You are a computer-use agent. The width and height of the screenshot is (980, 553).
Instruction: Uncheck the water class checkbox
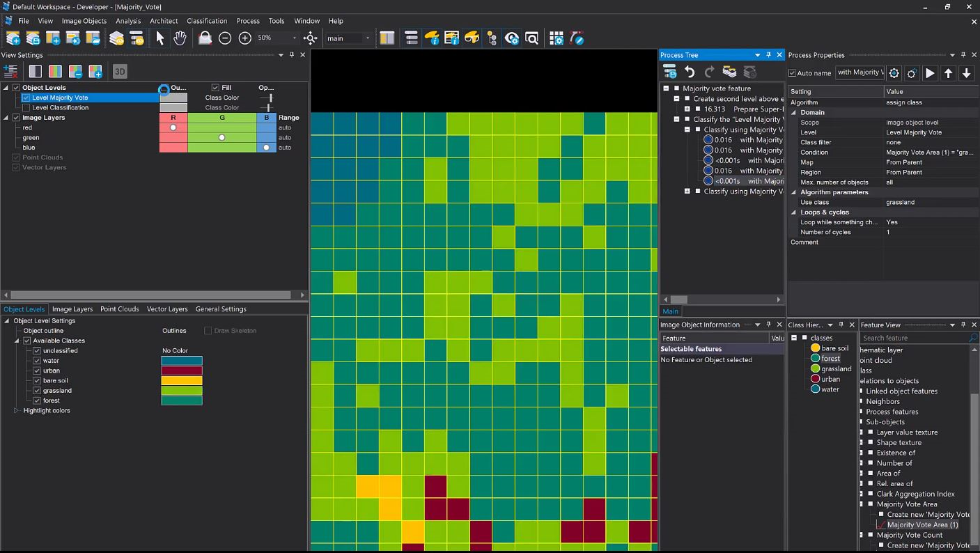38,361
